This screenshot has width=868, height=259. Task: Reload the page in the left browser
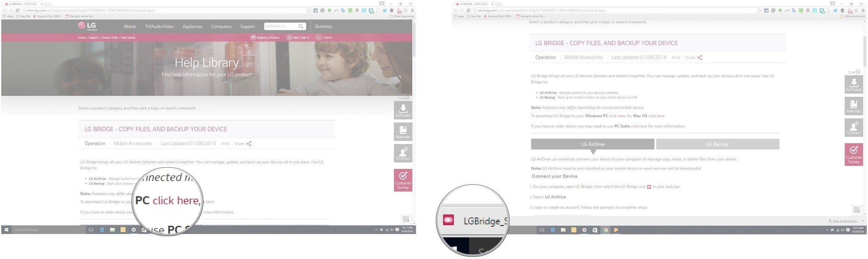[17, 10]
